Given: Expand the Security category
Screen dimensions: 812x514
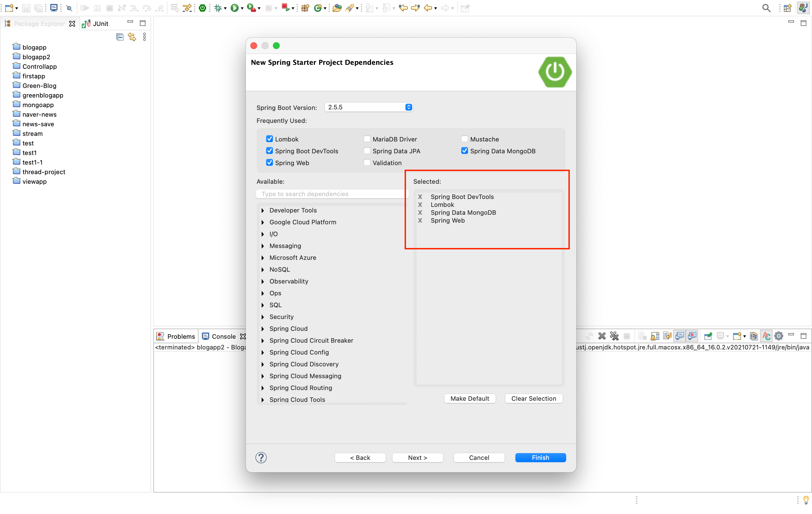Looking at the screenshot, I should click(x=263, y=317).
